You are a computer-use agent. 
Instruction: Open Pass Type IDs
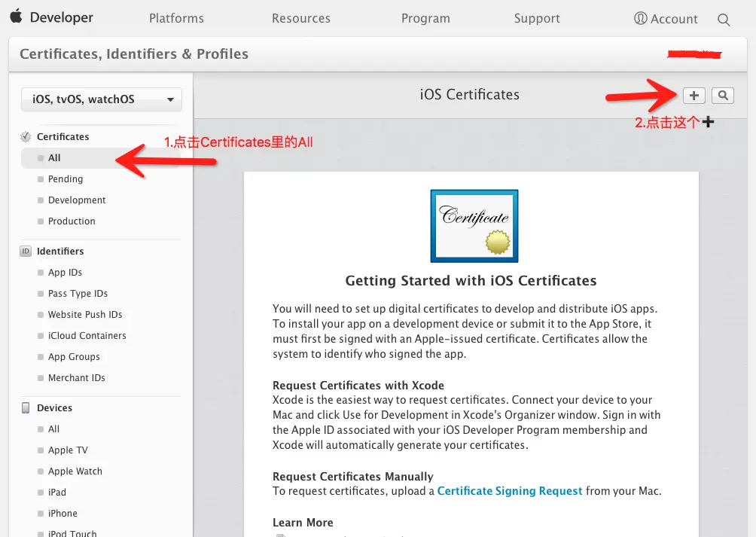pos(78,294)
